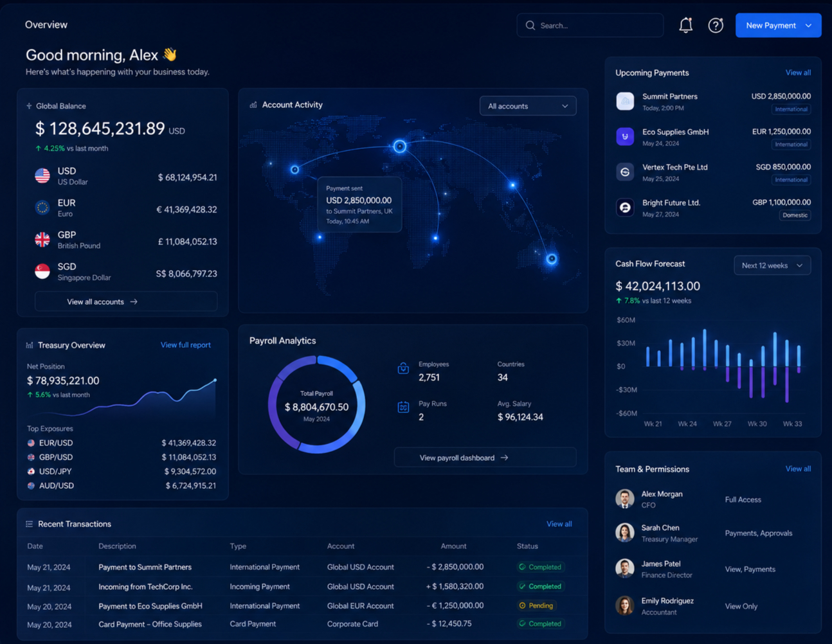832x644 pixels.
Task: Click the notification bell icon
Action: 685,25
